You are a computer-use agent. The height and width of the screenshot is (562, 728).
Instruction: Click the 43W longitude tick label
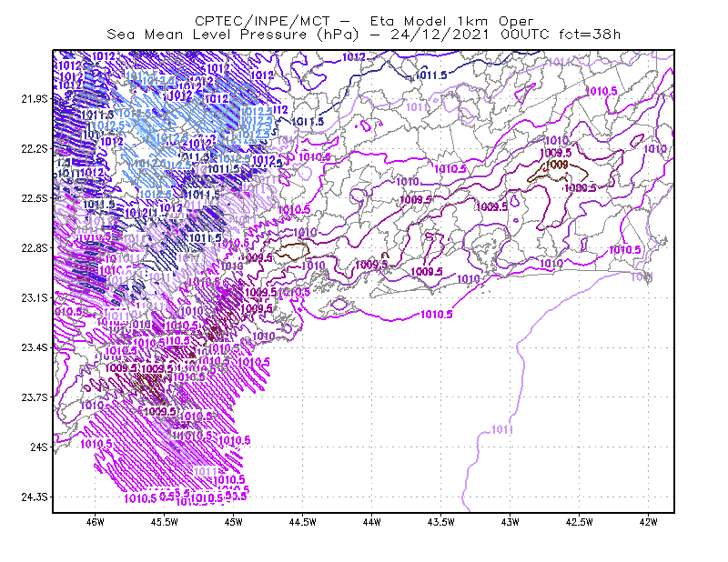[x=510, y=522]
